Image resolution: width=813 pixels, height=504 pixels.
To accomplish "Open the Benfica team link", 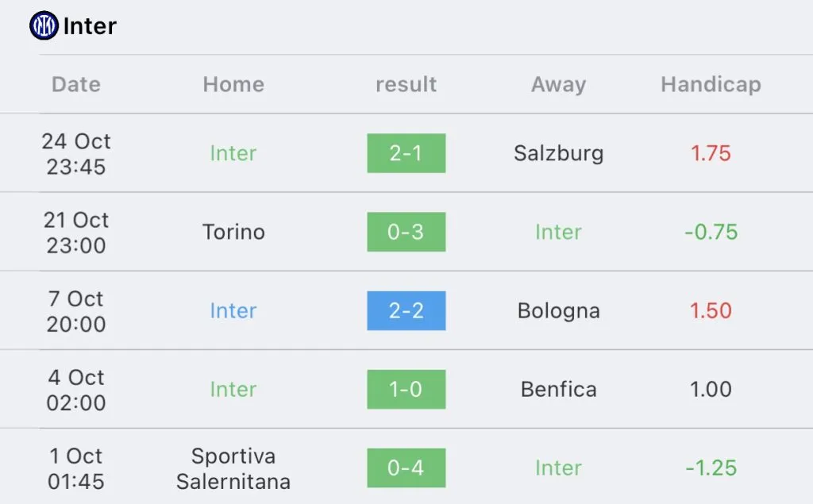I will pyautogui.click(x=558, y=390).
